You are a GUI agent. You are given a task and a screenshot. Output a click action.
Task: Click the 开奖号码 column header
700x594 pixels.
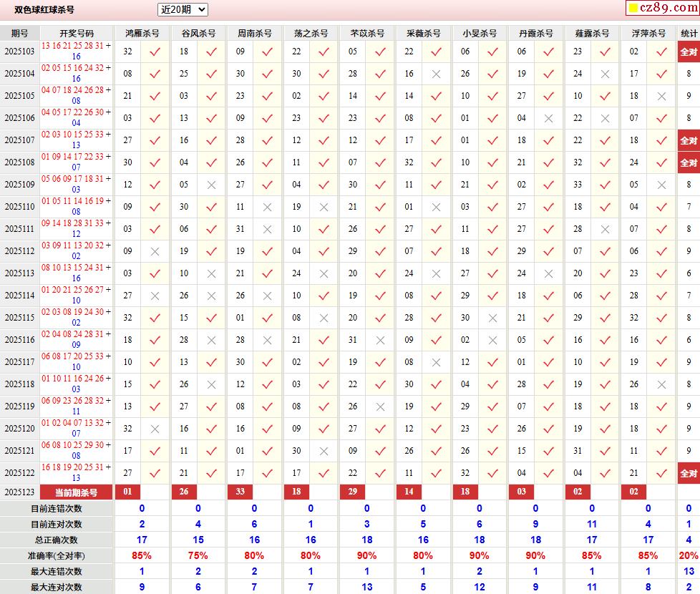[77, 34]
